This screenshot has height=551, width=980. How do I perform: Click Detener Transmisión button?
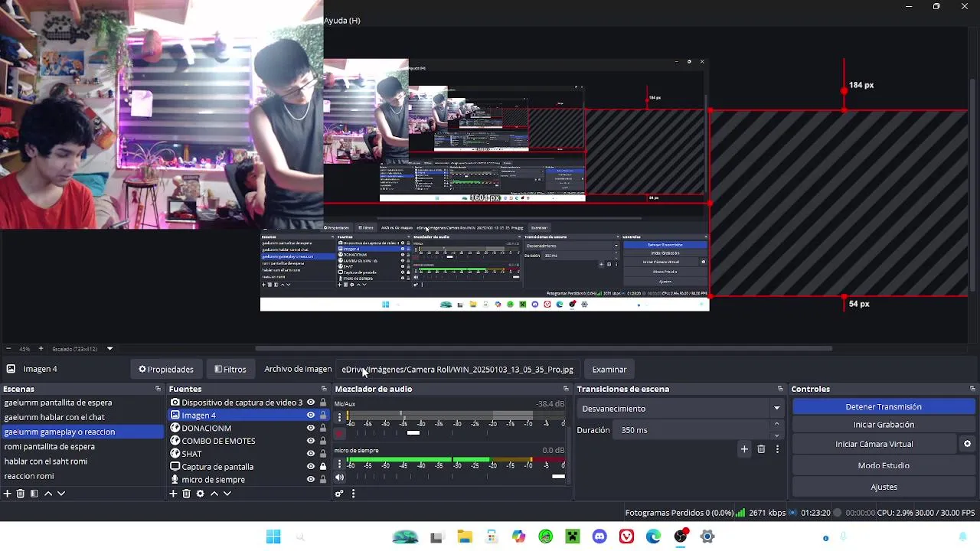click(x=884, y=407)
